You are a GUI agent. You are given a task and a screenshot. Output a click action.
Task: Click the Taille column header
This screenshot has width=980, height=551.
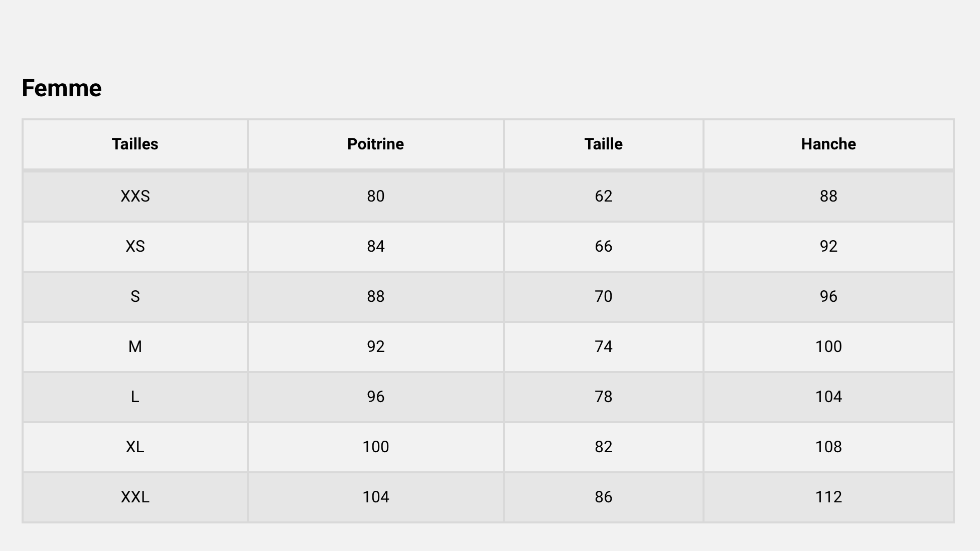[x=604, y=144]
